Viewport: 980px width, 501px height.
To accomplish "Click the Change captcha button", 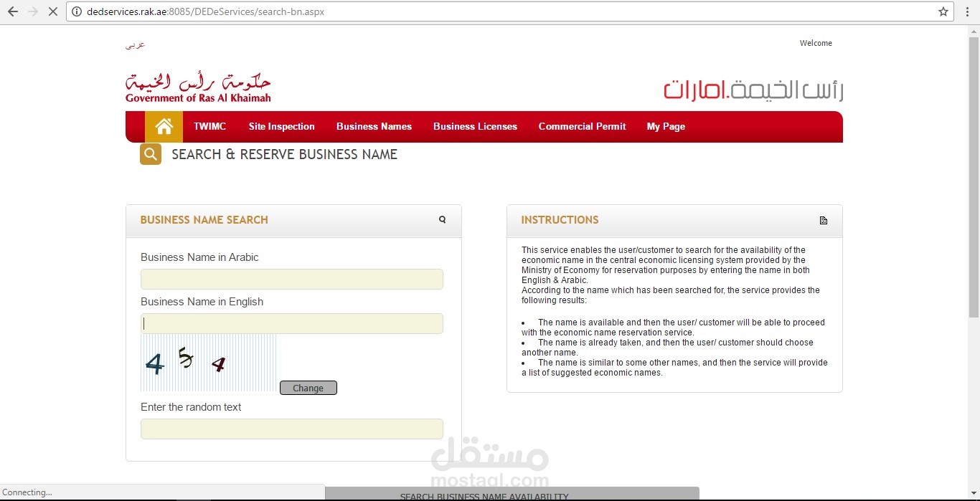I will pyautogui.click(x=308, y=388).
